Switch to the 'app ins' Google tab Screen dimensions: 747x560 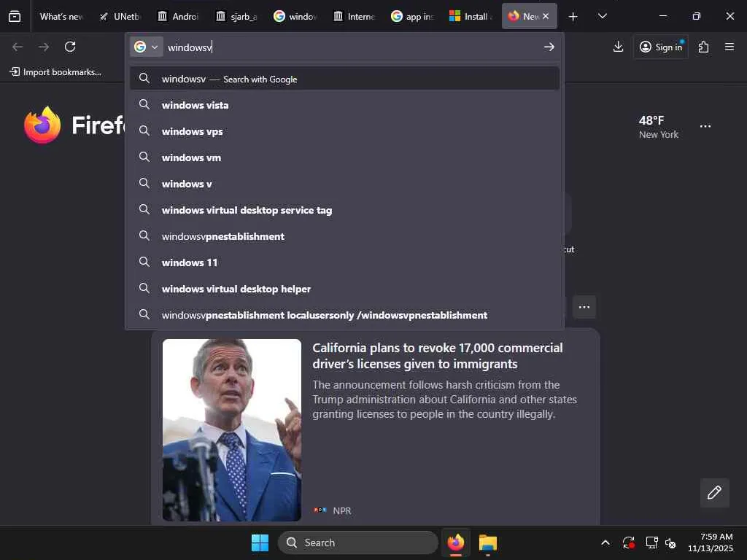pos(413,16)
